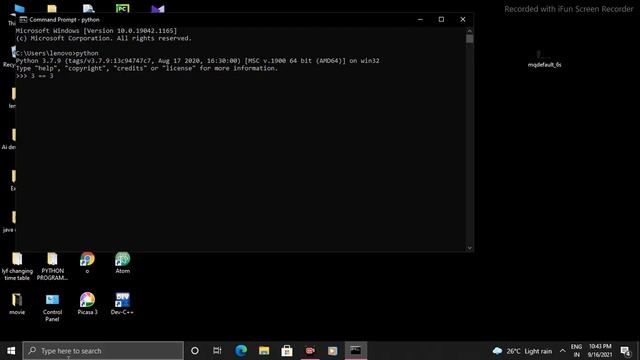Open the PYTHON PROGRAM desktop folder
The width and height of the screenshot is (640, 360).
52,267
